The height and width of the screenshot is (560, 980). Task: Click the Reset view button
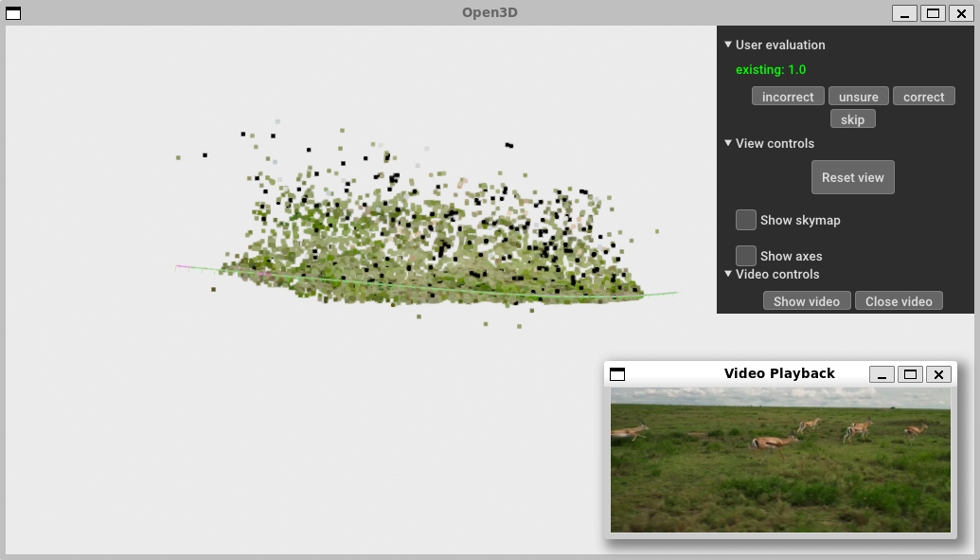click(x=852, y=177)
